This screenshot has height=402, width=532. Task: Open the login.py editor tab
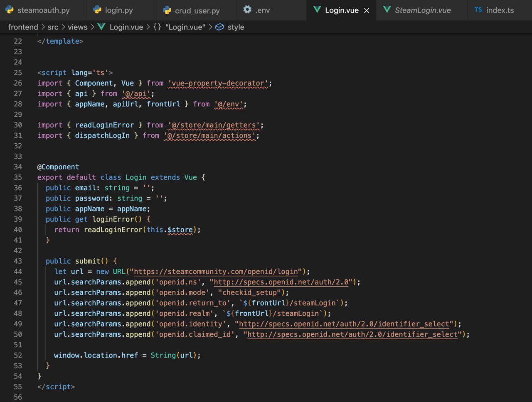119,10
